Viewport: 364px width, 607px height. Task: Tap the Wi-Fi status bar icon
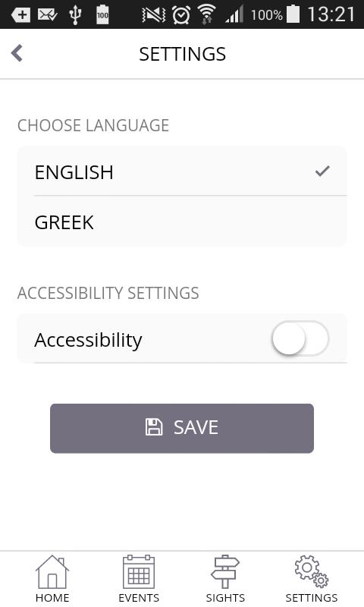[206, 14]
